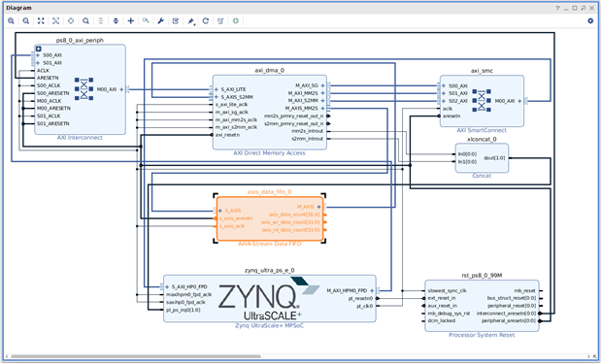
Task: Click the Regenerate Layout refresh icon
Action: (206, 21)
